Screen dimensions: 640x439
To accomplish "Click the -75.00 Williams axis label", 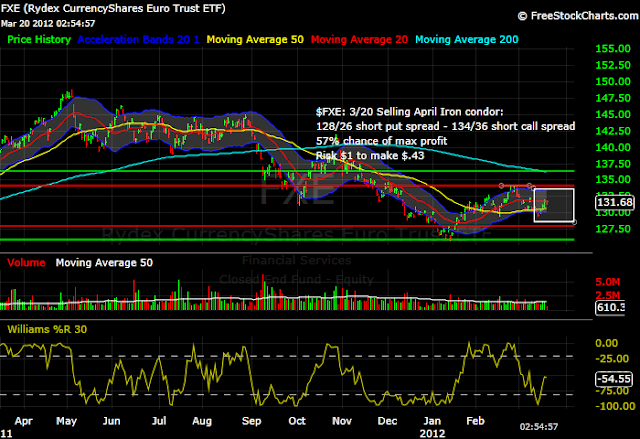I will tap(612, 391).
